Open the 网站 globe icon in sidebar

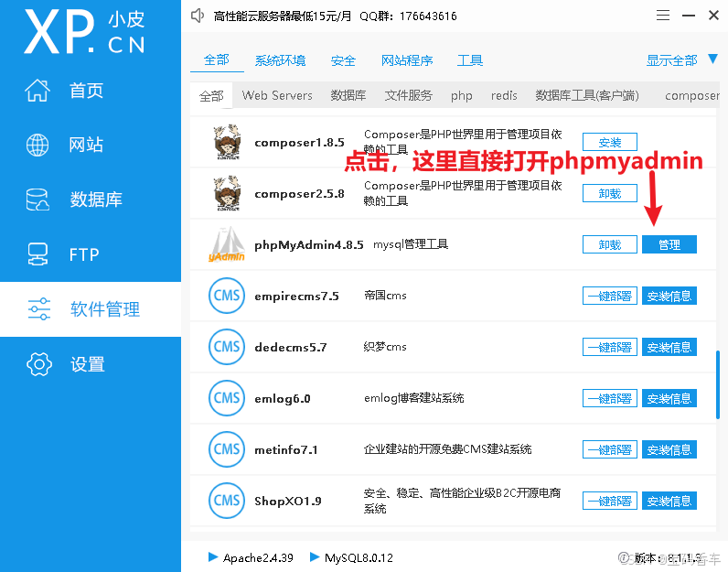[x=37, y=145]
